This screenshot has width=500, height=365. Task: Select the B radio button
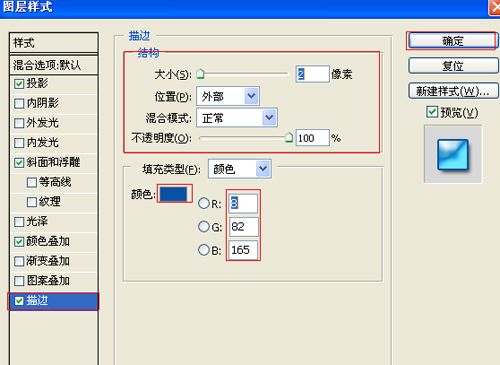click(203, 250)
